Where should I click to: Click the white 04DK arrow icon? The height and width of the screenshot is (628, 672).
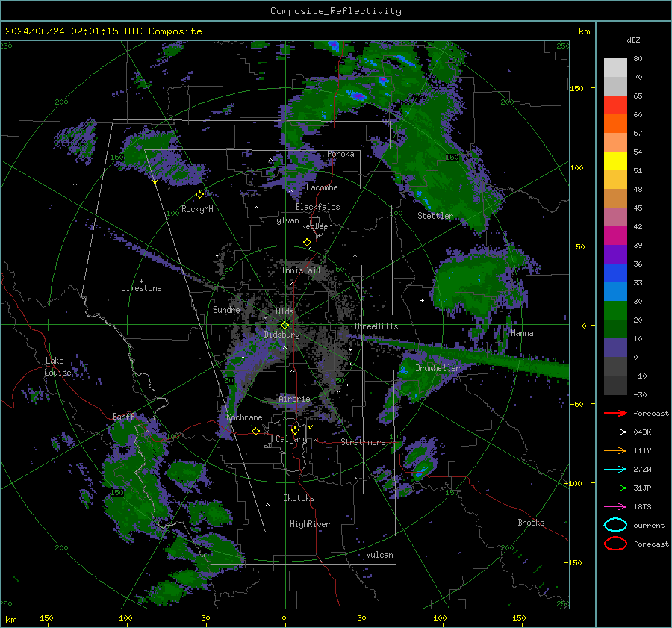tap(615, 432)
